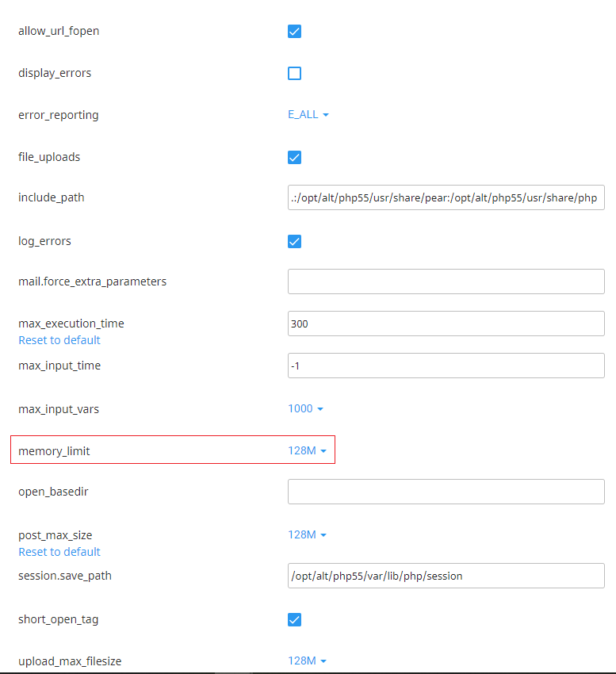This screenshot has height=674, width=616.
Task: Expand the upload_max_filesize 128M dropdown
Action: tap(308, 661)
